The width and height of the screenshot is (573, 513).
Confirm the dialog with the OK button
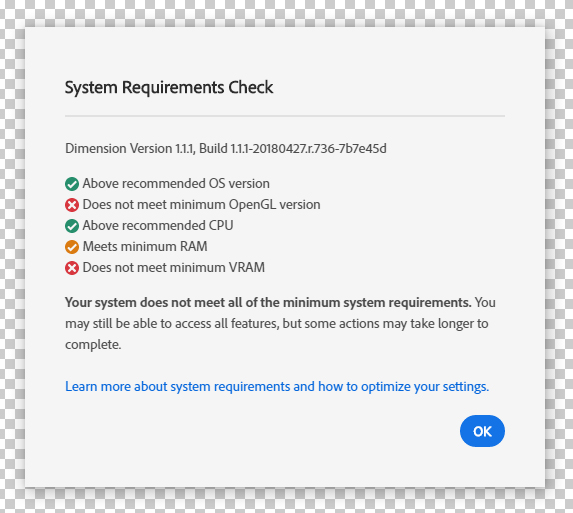pyautogui.click(x=482, y=431)
